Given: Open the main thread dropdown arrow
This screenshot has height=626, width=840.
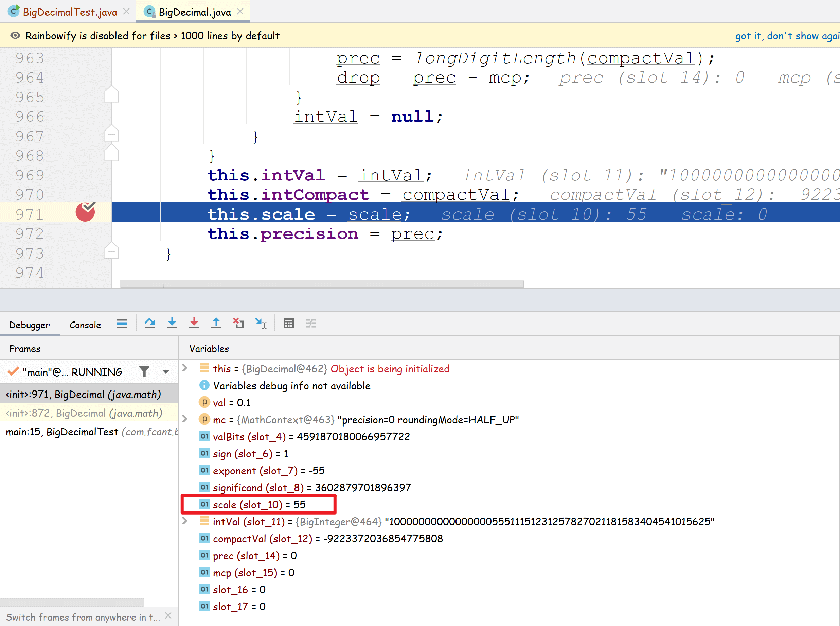Looking at the screenshot, I should [x=165, y=372].
